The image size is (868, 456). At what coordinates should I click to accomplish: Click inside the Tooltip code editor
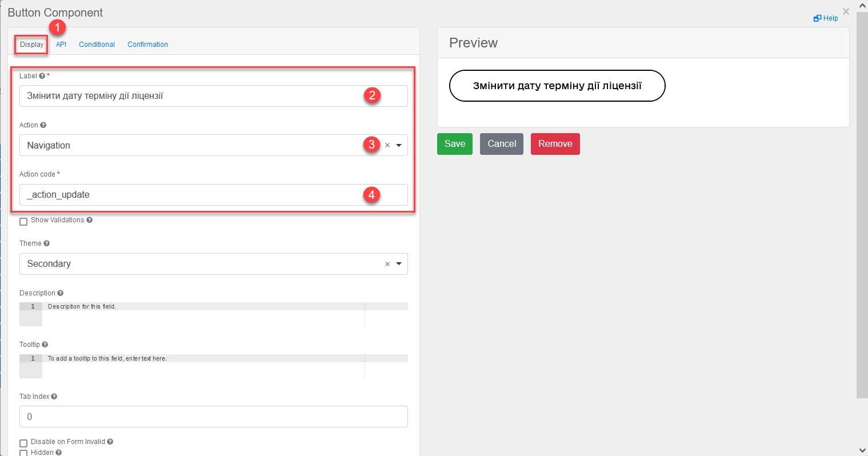214,366
